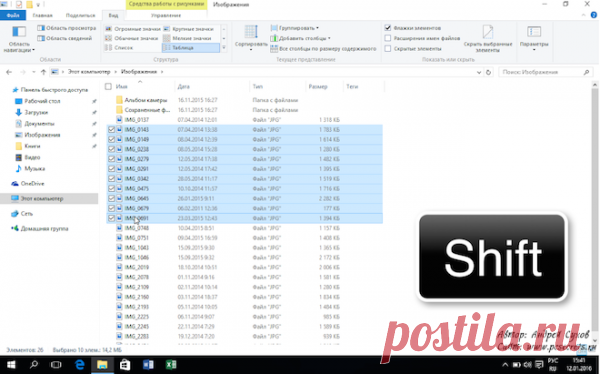The height and width of the screenshot is (374, 600).
Task: Expand the address bar history dropdown
Action: 479,72
